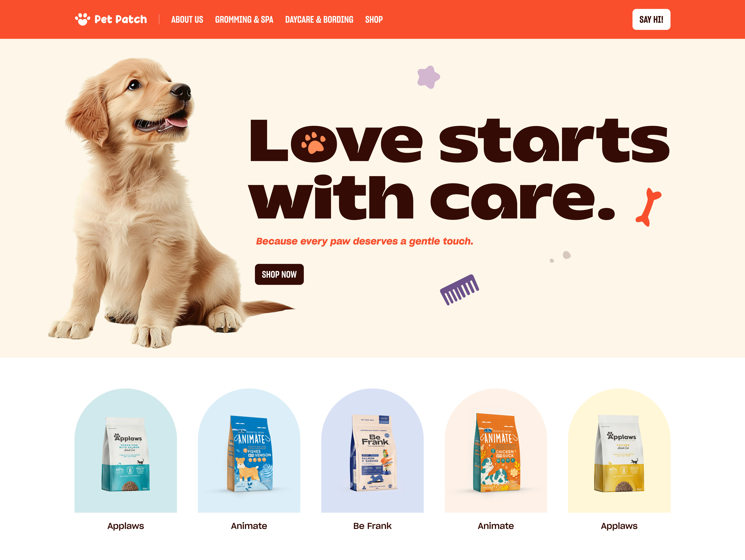Click the Shop Now button

pyautogui.click(x=279, y=274)
